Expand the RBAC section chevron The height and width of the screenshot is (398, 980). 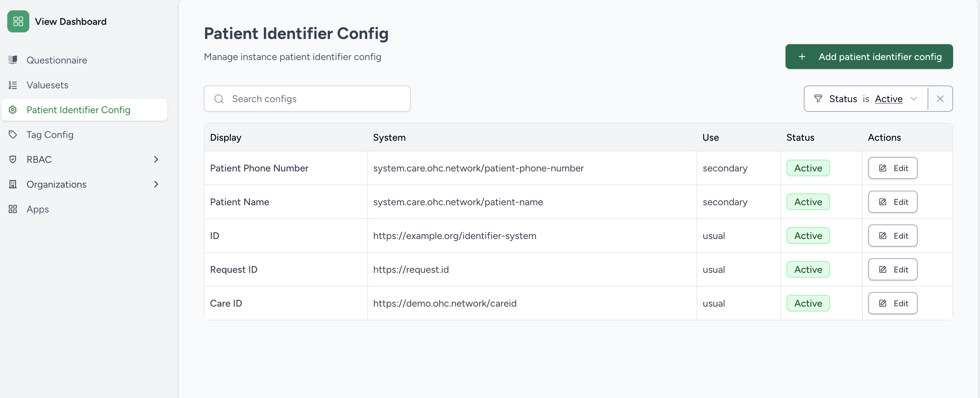(156, 159)
